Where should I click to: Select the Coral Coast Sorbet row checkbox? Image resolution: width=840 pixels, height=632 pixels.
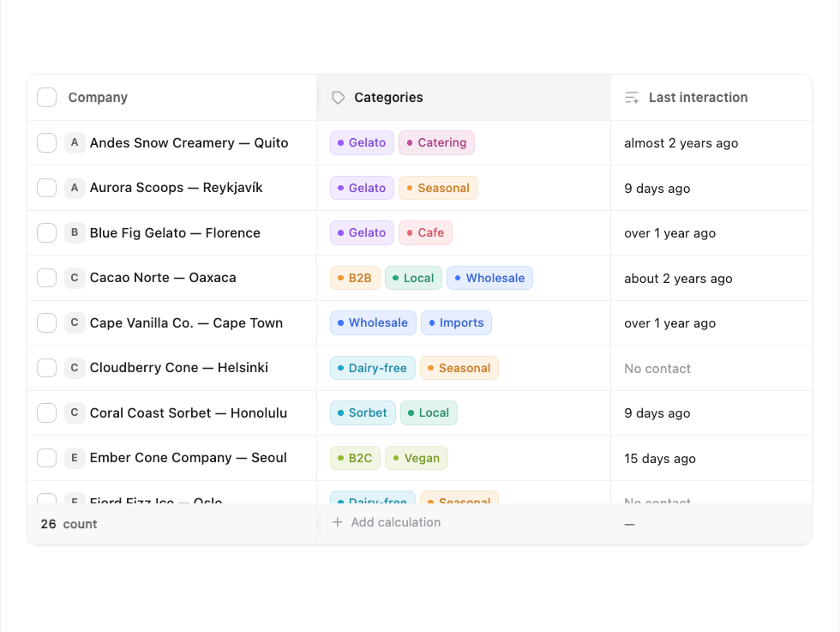coord(46,412)
